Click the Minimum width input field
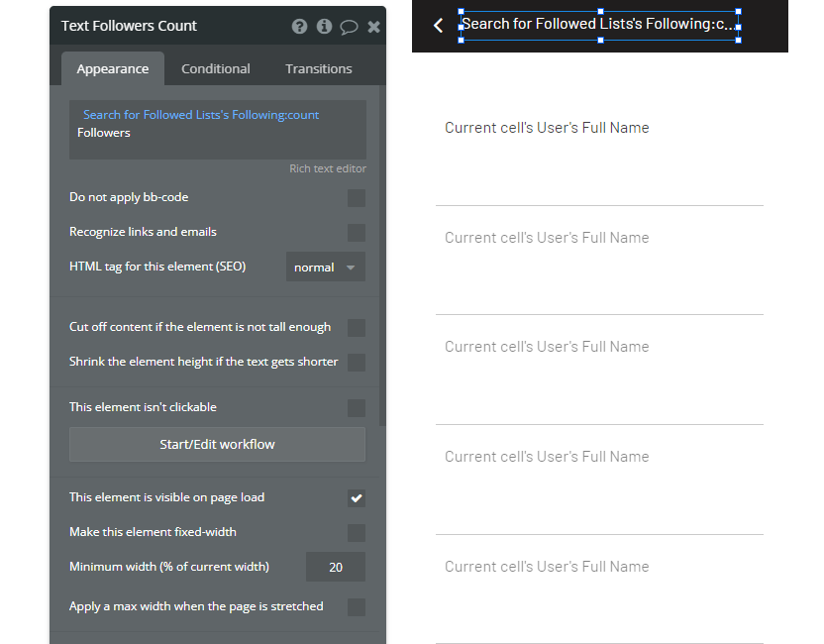 click(335, 568)
